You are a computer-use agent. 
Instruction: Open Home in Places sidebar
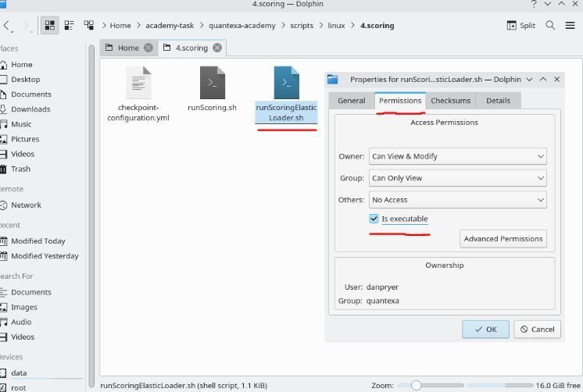pyautogui.click(x=21, y=65)
